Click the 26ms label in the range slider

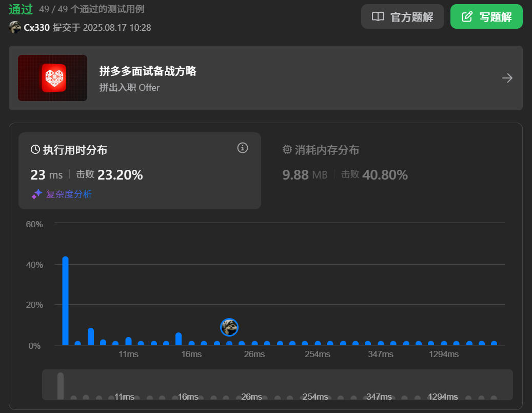251,397
